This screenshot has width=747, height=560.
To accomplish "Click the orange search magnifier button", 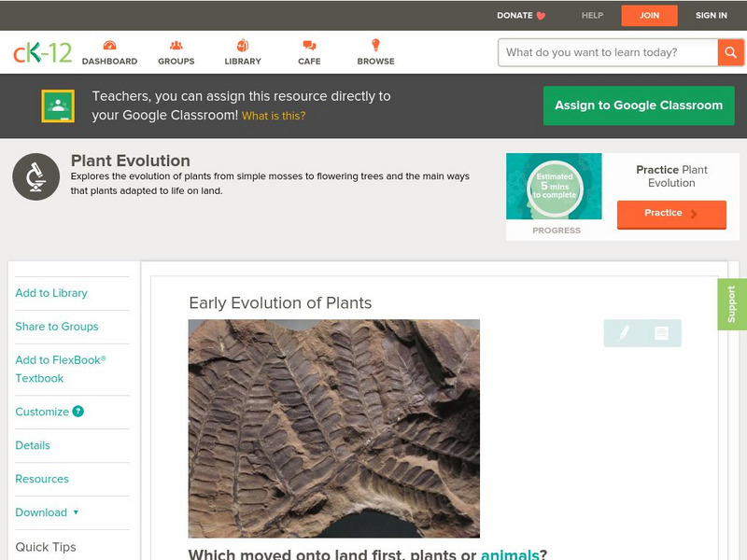I will coord(730,52).
